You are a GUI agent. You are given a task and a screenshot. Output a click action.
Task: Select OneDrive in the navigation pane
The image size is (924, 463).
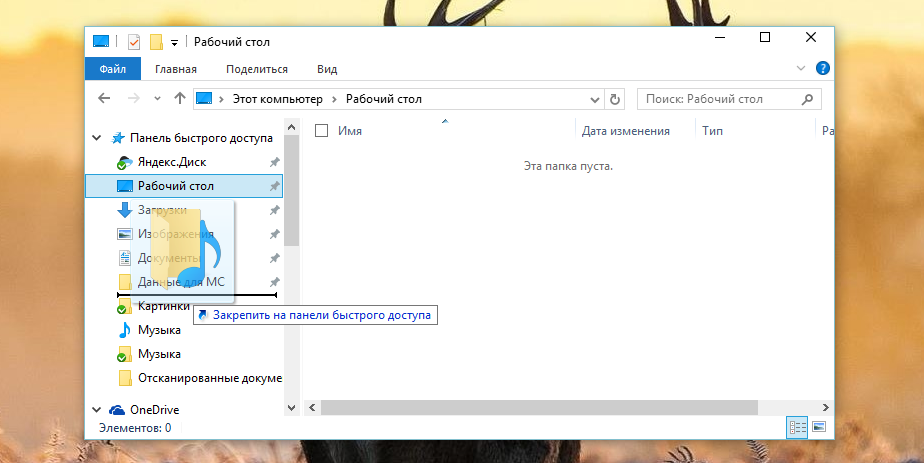(x=154, y=409)
